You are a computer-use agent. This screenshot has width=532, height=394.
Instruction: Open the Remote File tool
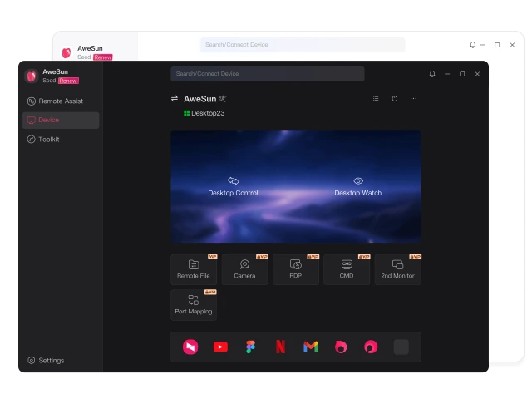point(194,269)
